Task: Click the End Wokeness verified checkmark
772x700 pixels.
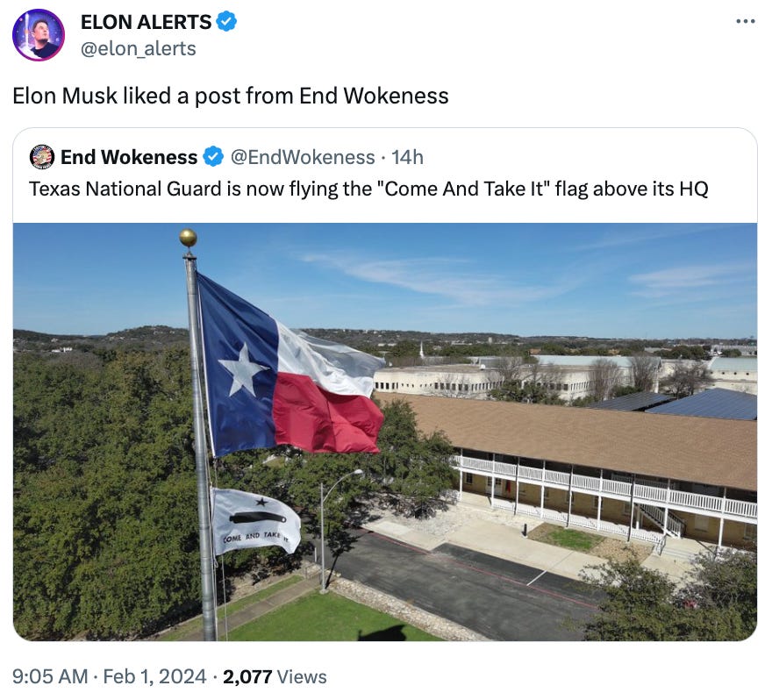Action: (213, 157)
